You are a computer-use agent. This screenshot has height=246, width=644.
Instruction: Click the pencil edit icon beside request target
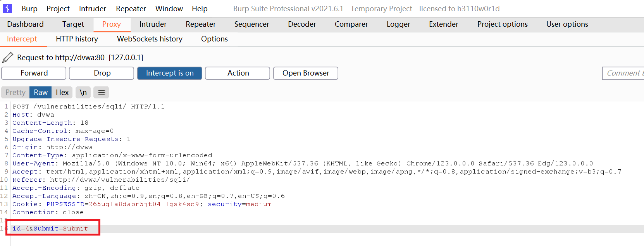[8, 57]
